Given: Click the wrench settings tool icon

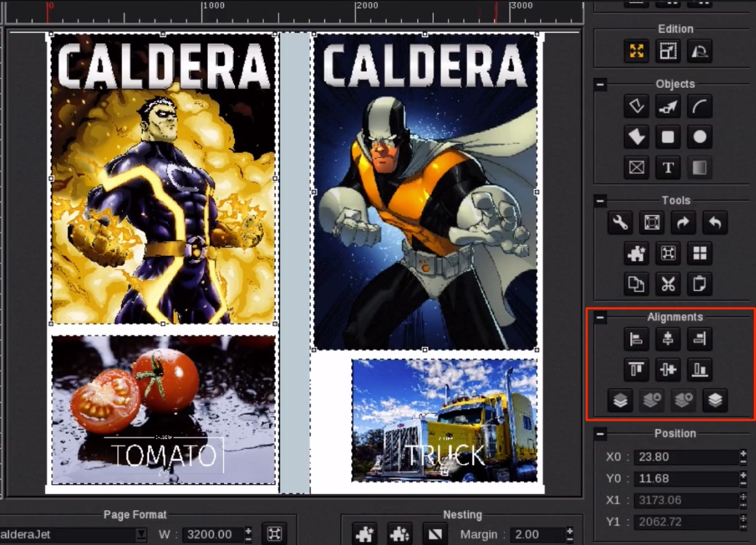Looking at the screenshot, I should click(x=620, y=223).
